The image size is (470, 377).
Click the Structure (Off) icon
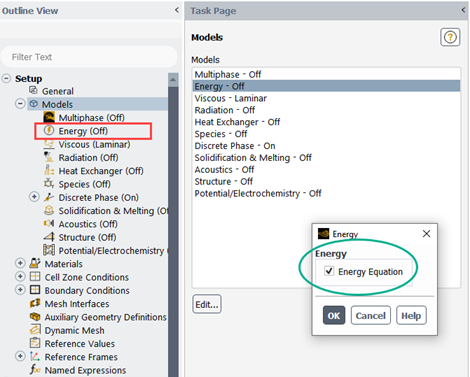[x=49, y=237]
